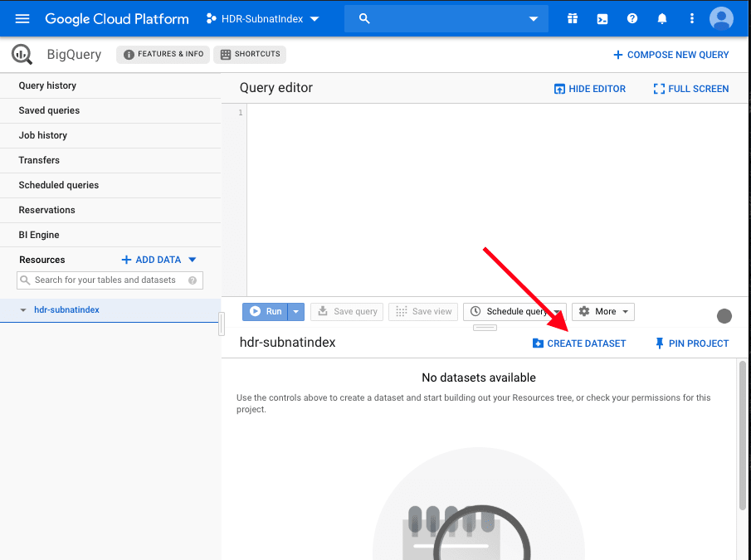Open Transfers
The height and width of the screenshot is (560, 751).
click(110, 160)
